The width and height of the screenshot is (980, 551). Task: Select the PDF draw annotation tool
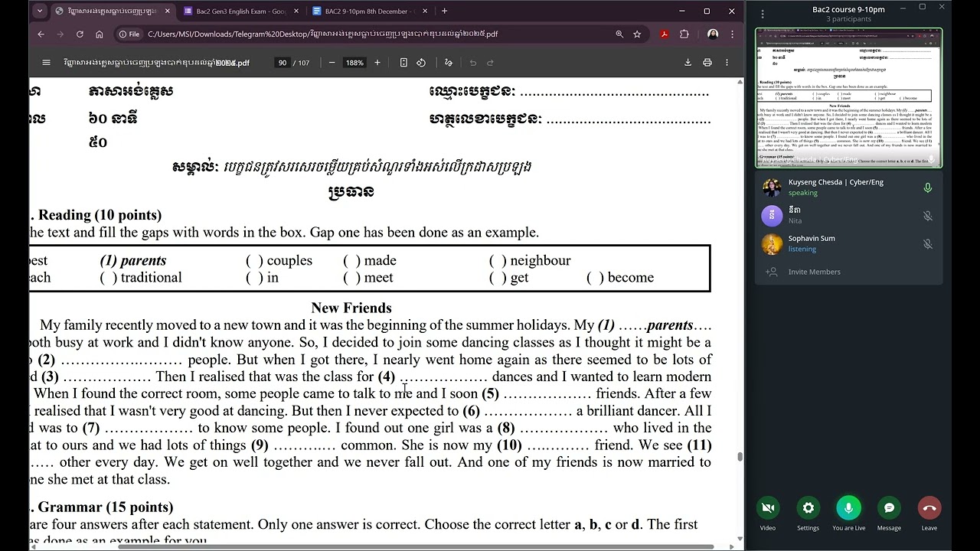[x=449, y=63]
